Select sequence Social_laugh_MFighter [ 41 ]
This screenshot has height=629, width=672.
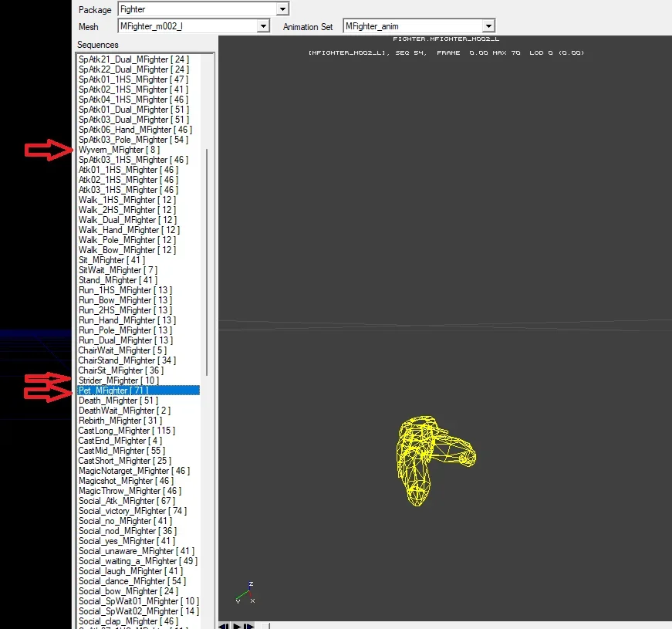click(x=130, y=570)
